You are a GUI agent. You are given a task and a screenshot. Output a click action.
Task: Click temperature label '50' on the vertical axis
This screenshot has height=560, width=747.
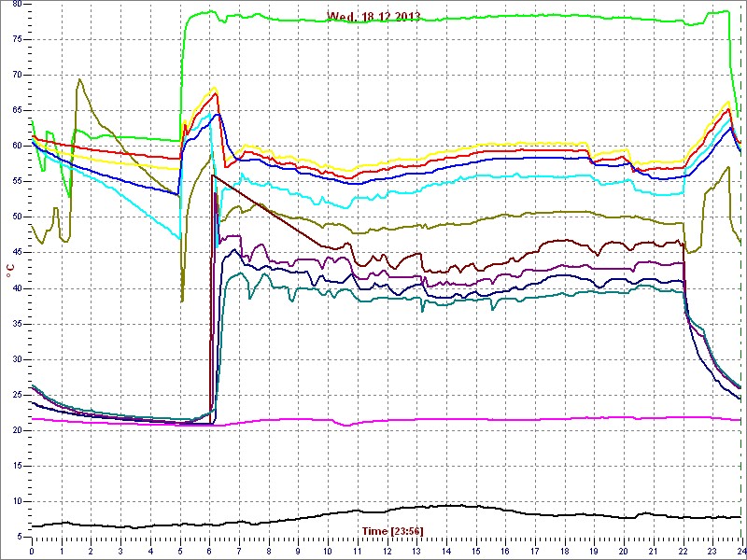[x=17, y=217]
